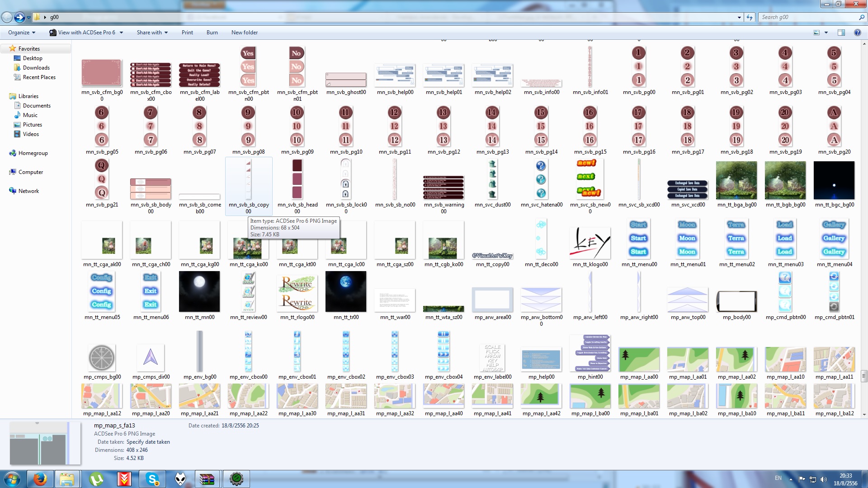868x488 pixels.
Task: Click Specify date taken link
Action: 148,442
